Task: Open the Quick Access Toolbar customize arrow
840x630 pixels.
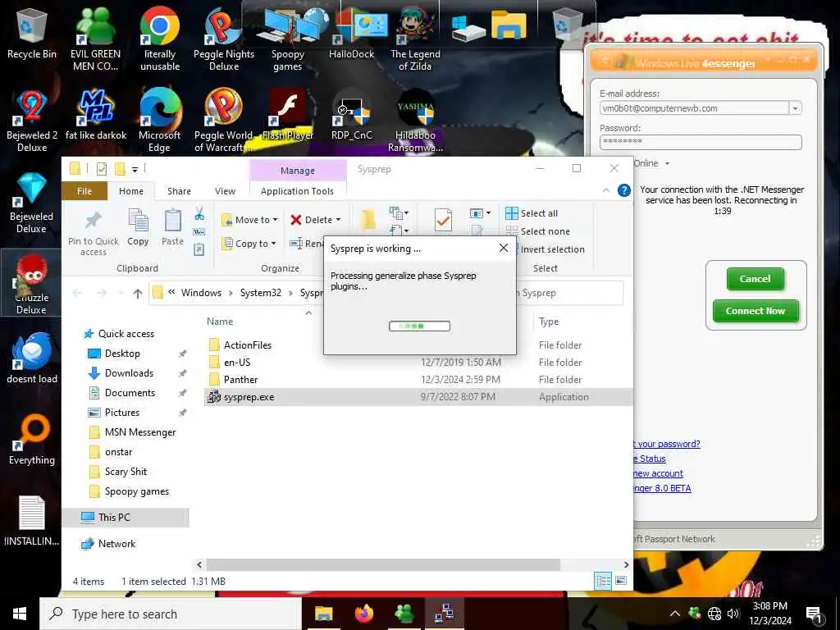Action: 135,170
